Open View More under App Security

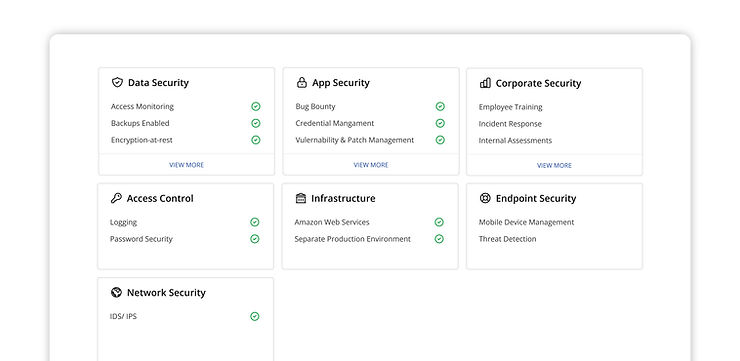pyautogui.click(x=371, y=165)
